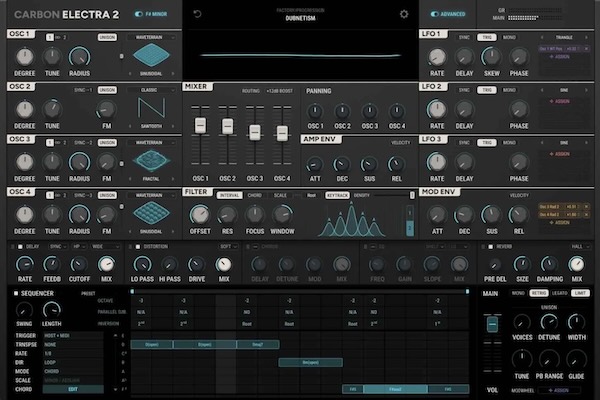Screen dimensions: 600x400
Task: Click the OSC 3 pan knob
Action: coord(370,112)
